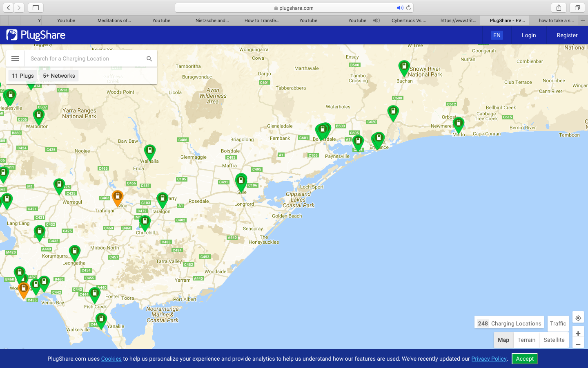Open the green charger pin at Churchill
Screen dimensions: 588x368
[x=145, y=223]
